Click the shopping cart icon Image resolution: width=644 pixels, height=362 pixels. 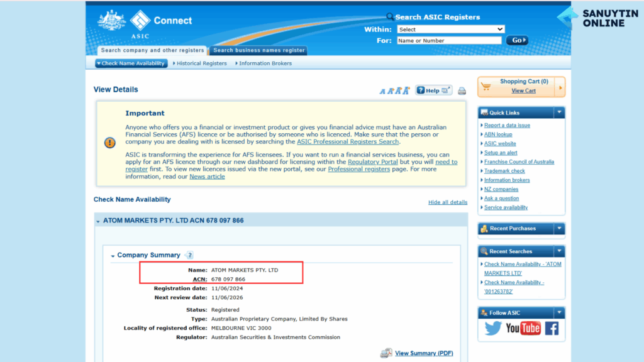click(x=486, y=86)
